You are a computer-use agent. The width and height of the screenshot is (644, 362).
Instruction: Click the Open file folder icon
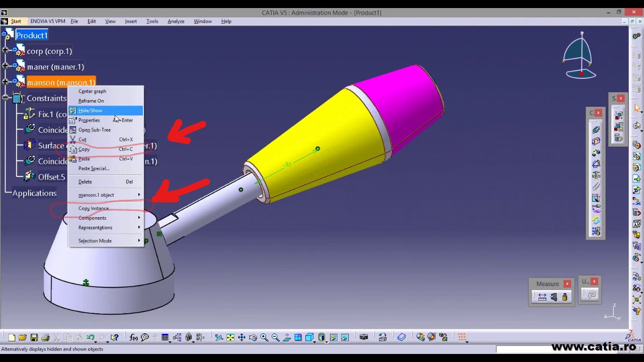[23, 337]
